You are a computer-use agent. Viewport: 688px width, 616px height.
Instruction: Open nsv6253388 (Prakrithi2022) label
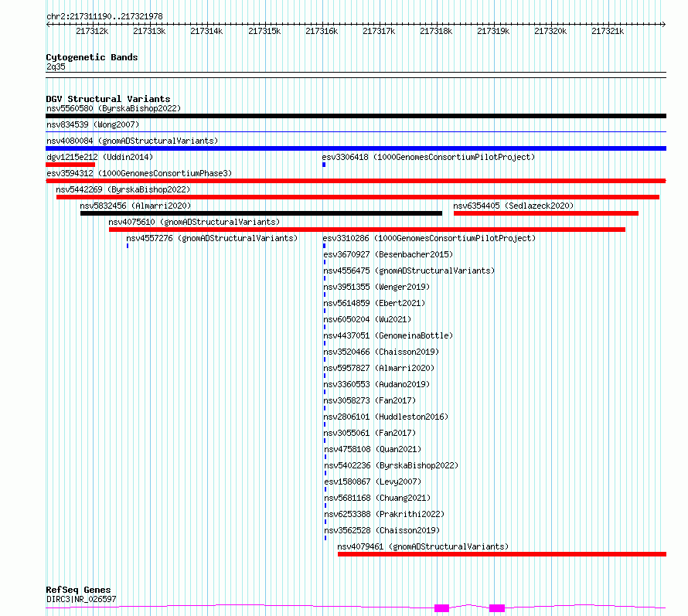click(x=384, y=514)
